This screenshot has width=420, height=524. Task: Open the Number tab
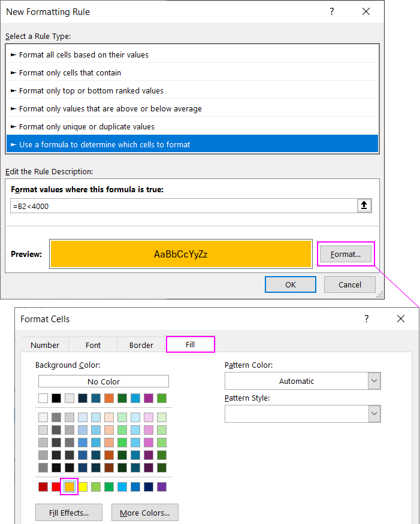click(x=45, y=345)
